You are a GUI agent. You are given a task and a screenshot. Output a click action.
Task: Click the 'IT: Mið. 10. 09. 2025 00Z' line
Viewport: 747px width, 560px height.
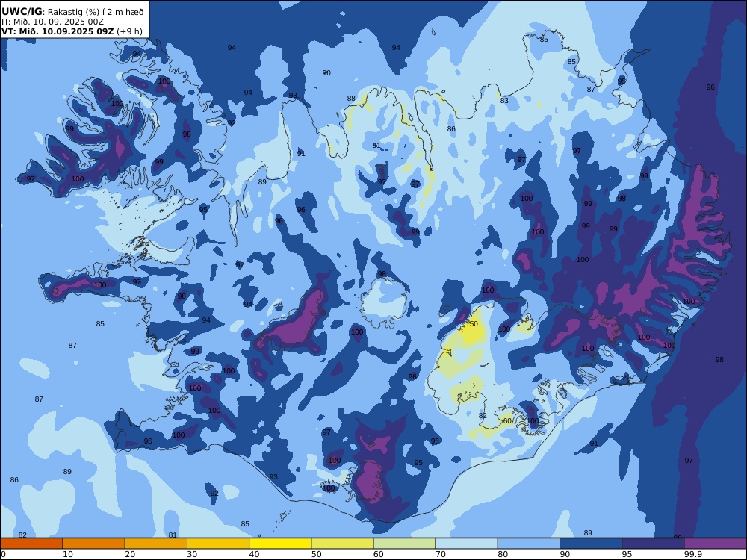tap(52, 22)
